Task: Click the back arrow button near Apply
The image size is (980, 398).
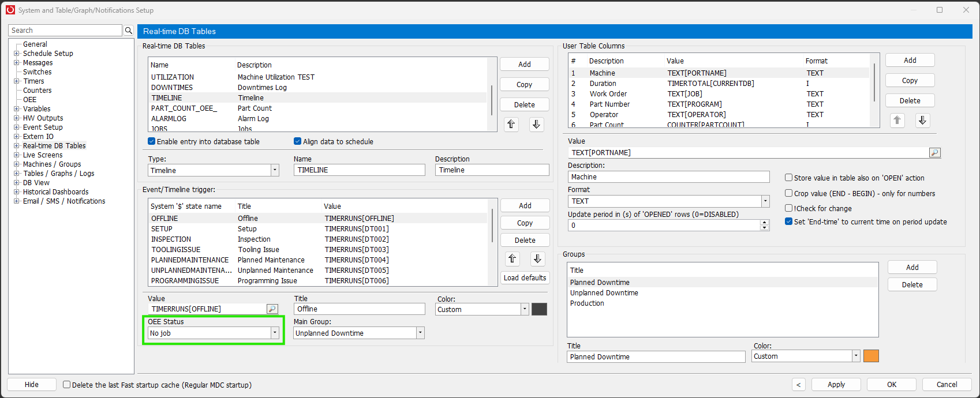Action: 798,385
